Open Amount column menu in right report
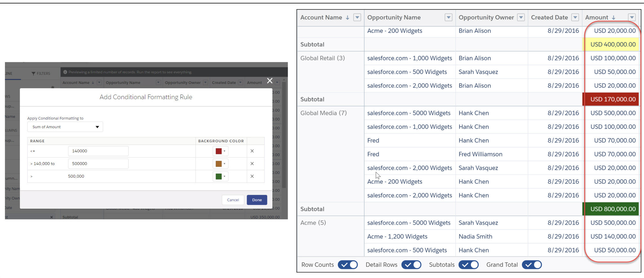This screenshot has width=644, height=278. coord(632,17)
